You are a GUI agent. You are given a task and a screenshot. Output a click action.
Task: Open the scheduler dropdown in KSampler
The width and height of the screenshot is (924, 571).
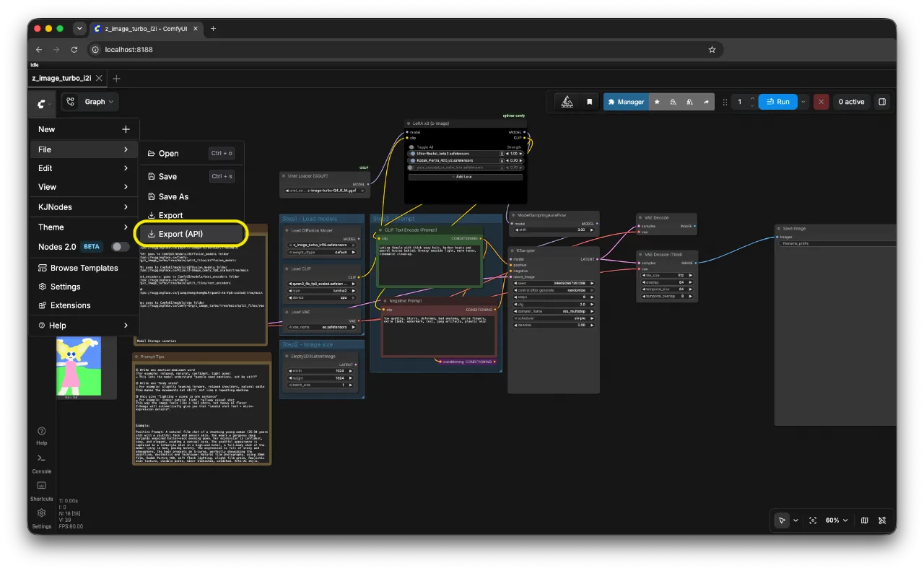pyautogui.click(x=554, y=318)
